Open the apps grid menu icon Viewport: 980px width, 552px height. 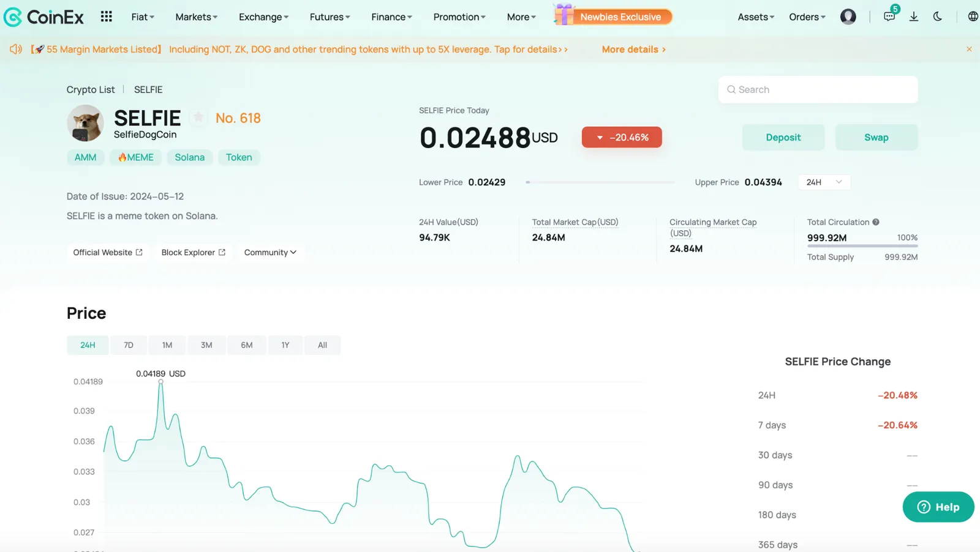(106, 17)
